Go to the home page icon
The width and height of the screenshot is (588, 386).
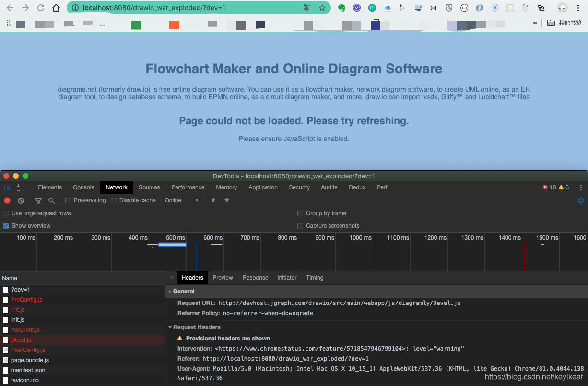click(x=56, y=8)
